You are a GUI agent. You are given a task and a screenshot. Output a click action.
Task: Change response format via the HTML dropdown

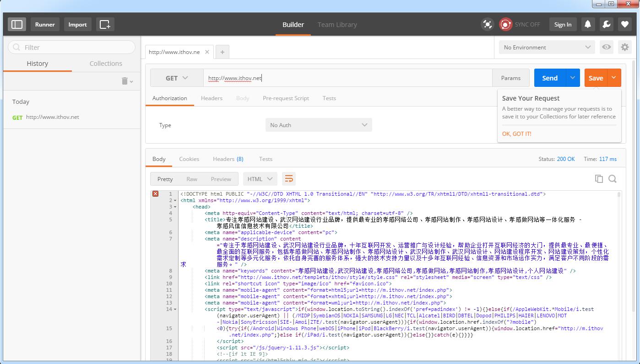point(260,179)
